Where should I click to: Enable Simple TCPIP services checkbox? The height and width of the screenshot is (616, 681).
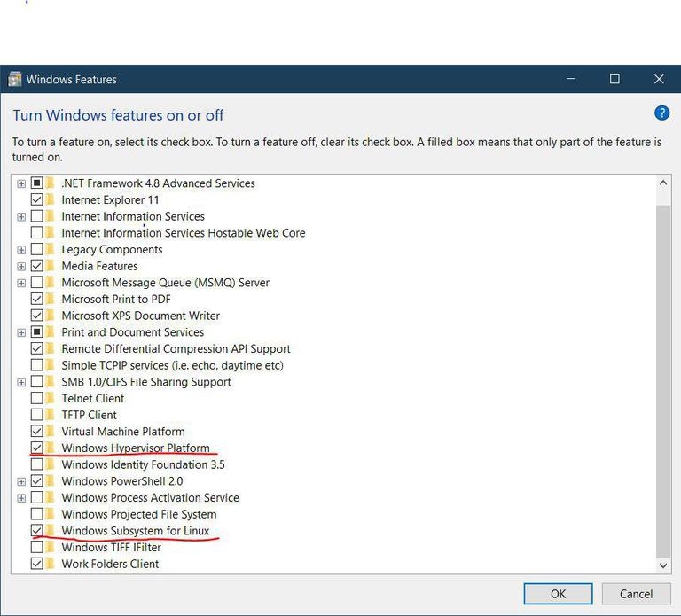(37, 365)
